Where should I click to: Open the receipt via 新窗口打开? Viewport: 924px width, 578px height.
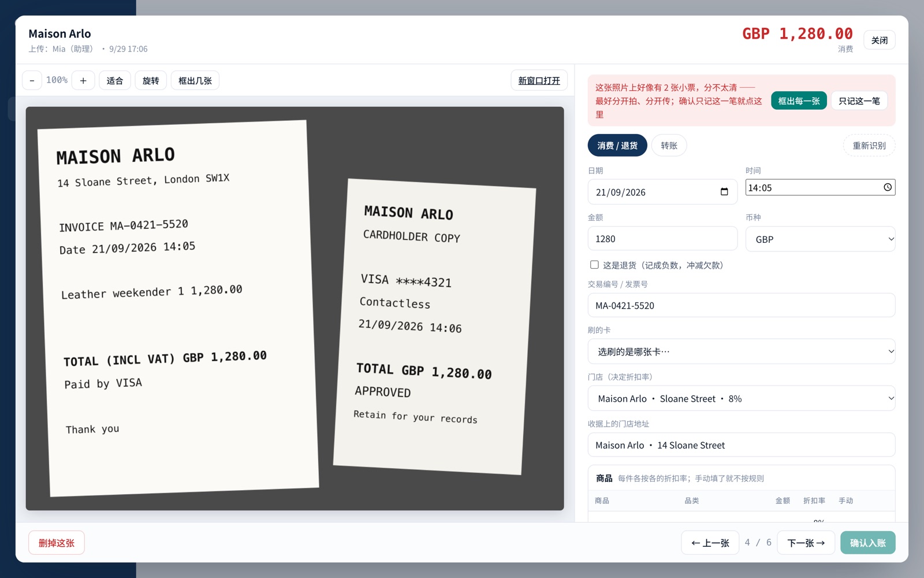pos(539,80)
